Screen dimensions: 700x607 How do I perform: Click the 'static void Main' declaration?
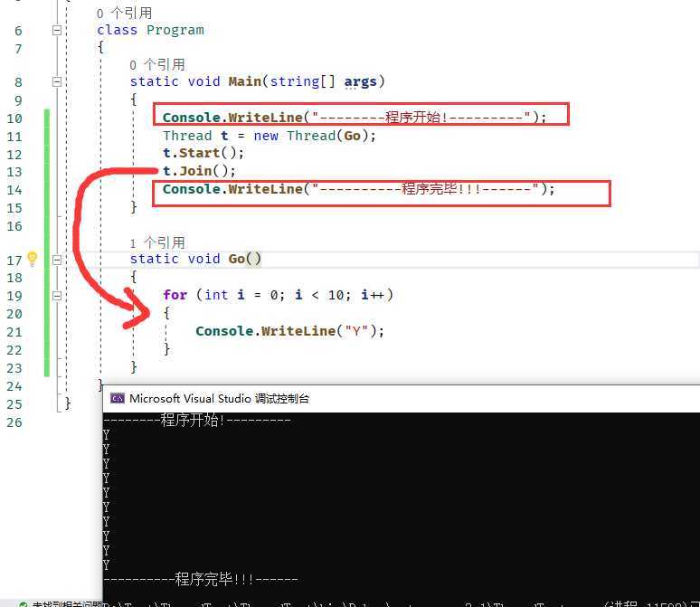[x=257, y=81]
